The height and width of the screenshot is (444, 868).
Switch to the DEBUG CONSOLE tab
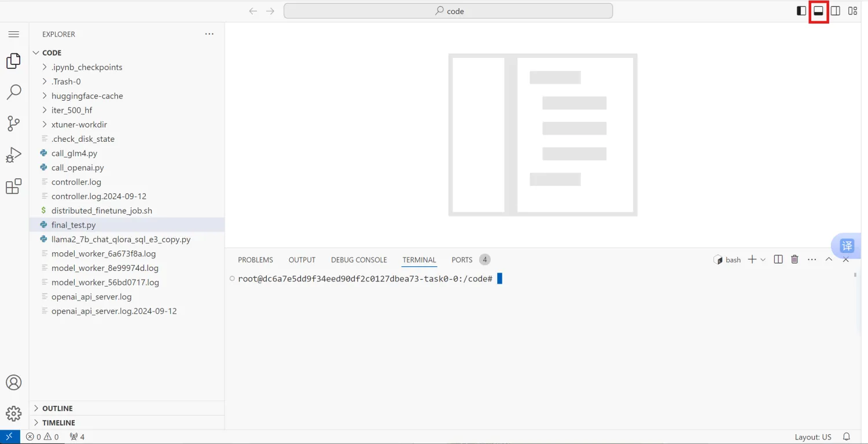tap(359, 260)
